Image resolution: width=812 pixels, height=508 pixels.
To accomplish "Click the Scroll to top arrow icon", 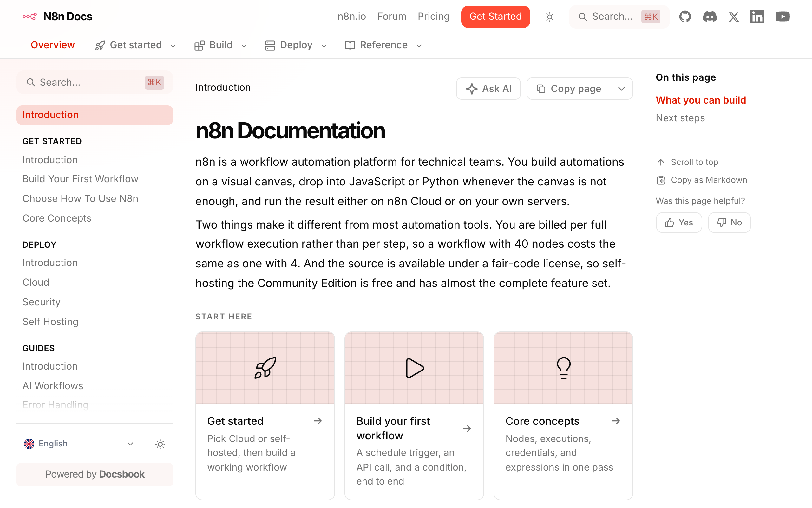I will coord(661,162).
